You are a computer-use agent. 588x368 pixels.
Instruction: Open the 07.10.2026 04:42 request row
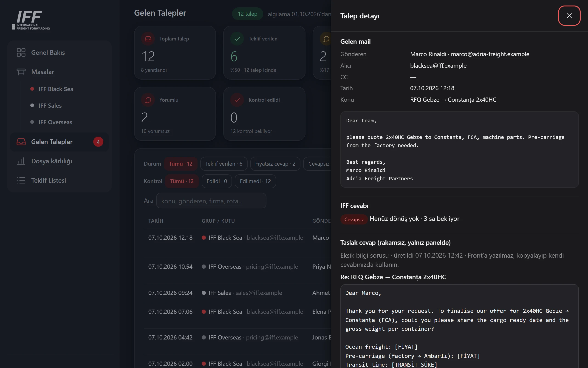[x=237, y=342]
